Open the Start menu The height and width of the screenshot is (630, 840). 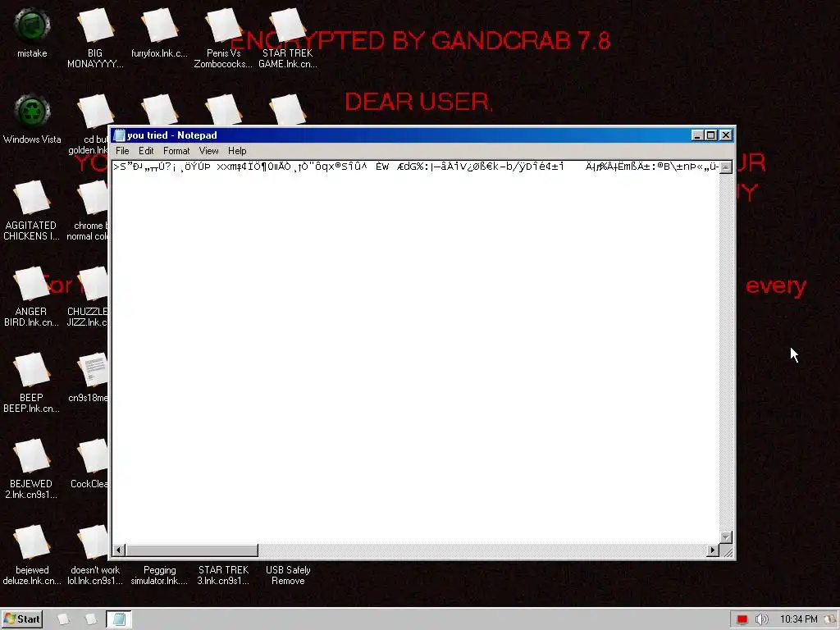click(22, 619)
